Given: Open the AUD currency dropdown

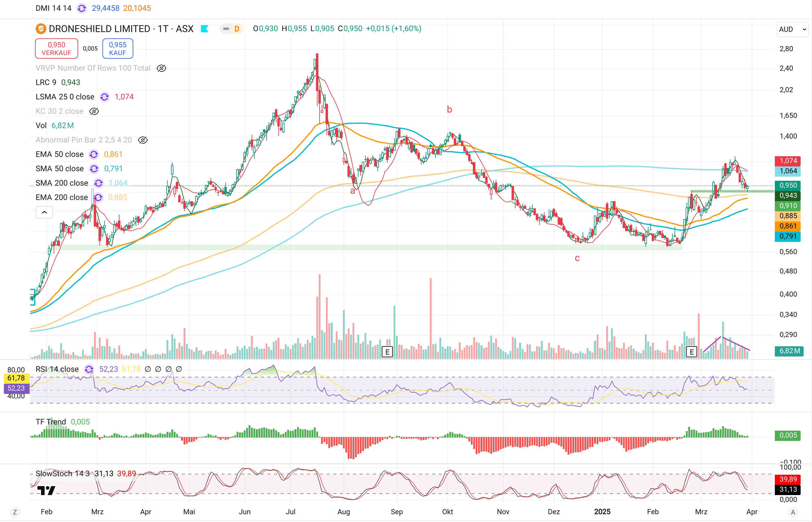Looking at the screenshot, I should pyautogui.click(x=792, y=29).
